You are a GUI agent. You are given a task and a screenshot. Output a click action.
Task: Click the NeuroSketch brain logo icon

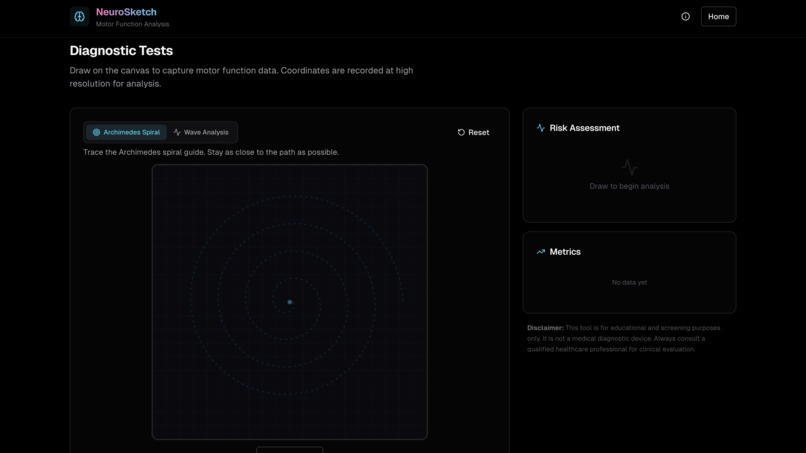[79, 16]
